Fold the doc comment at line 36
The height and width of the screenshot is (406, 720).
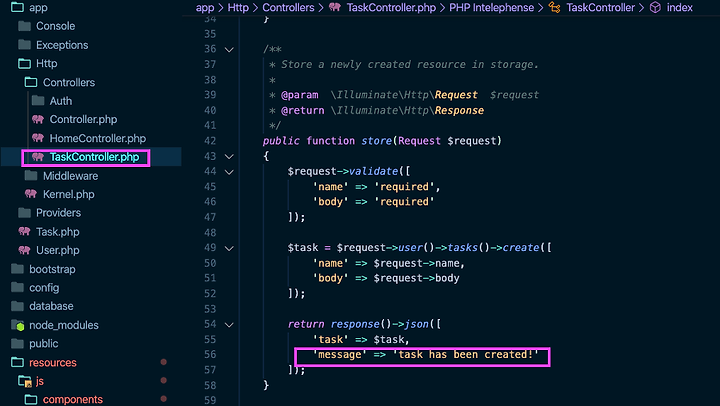(x=229, y=49)
